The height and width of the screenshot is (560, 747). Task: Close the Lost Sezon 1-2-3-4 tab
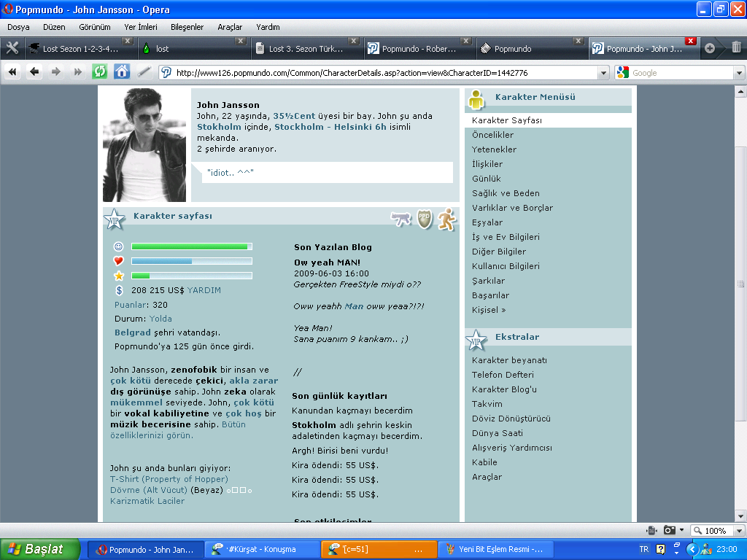pyautogui.click(x=127, y=41)
